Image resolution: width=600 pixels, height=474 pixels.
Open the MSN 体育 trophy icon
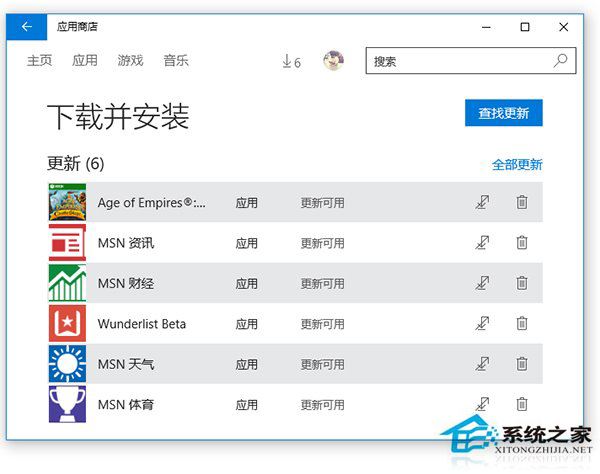tap(67, 404)
